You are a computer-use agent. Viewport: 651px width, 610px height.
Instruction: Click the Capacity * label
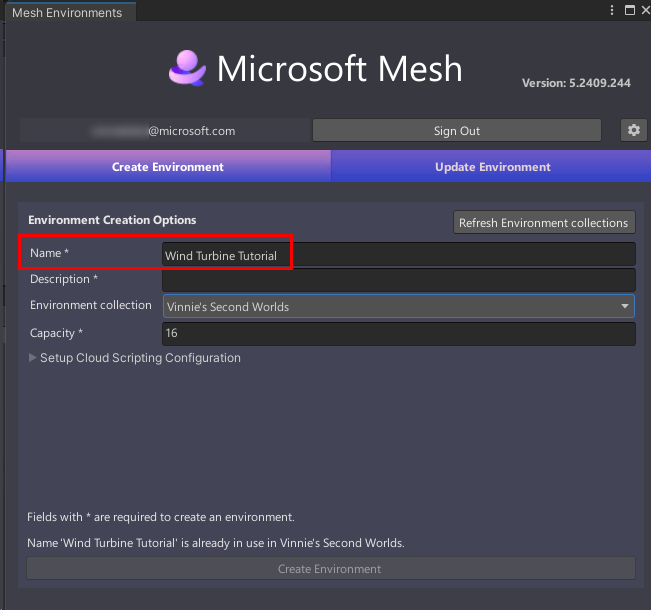tap(56, 333)
